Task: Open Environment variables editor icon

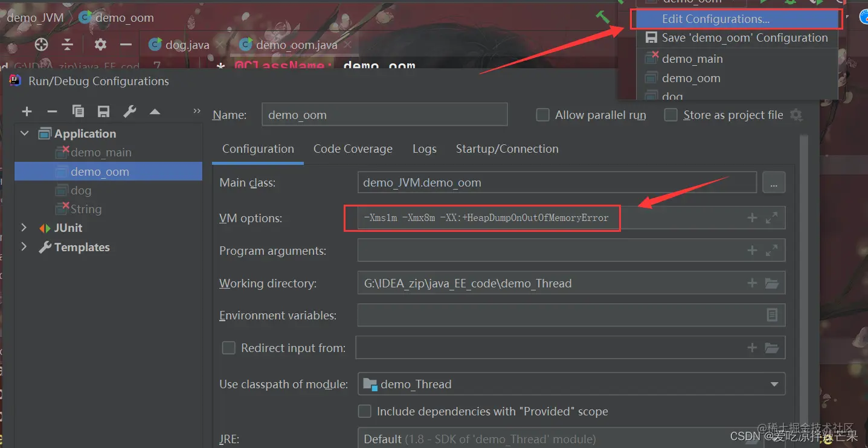Action: [x=771, y=315]
